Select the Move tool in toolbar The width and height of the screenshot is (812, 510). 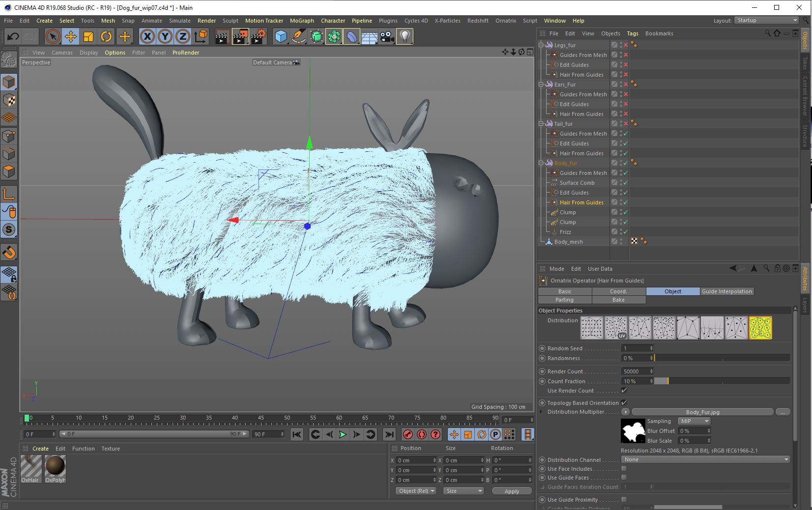[71, 37]
